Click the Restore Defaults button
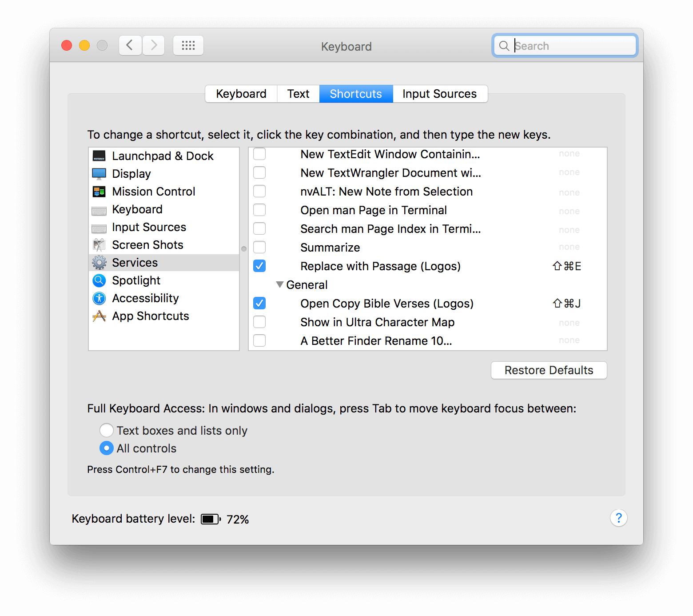This screenshot has height=616, width=693. (x=549, y=370)
